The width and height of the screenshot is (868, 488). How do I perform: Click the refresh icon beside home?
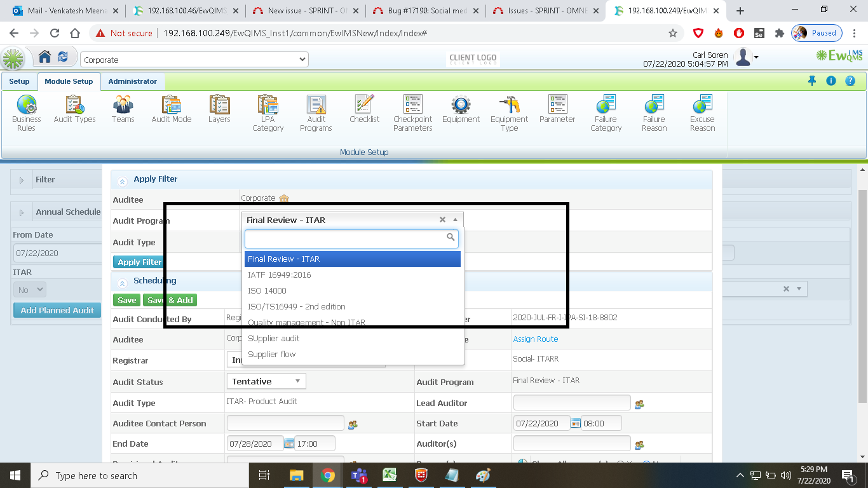[63, 57]
